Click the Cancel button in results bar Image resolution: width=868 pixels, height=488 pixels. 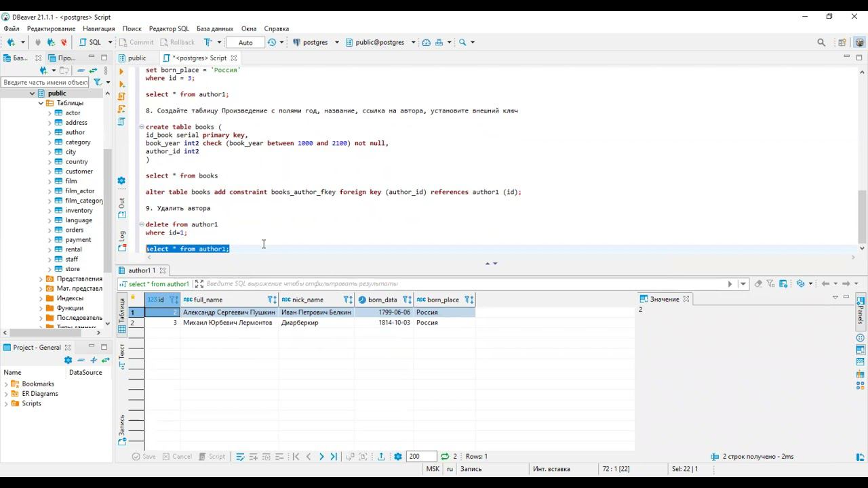pyautogui.click(x=177, y=457)
